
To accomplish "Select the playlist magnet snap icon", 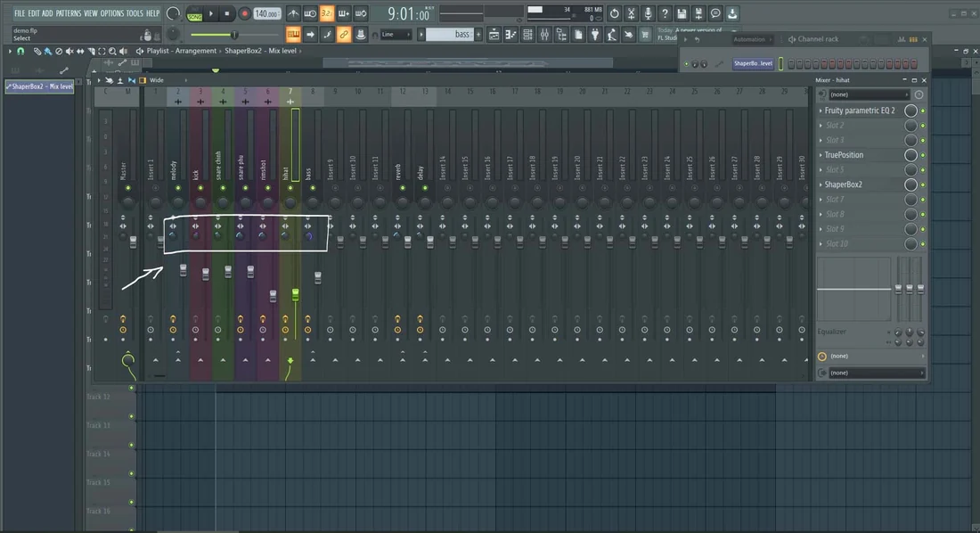I will click(x=20, y=52).
